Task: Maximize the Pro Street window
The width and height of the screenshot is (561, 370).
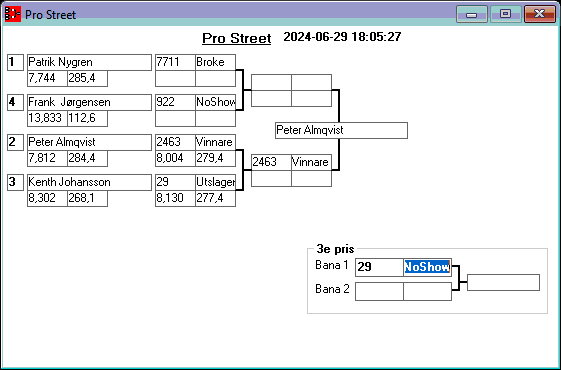Action: (505, 14)
